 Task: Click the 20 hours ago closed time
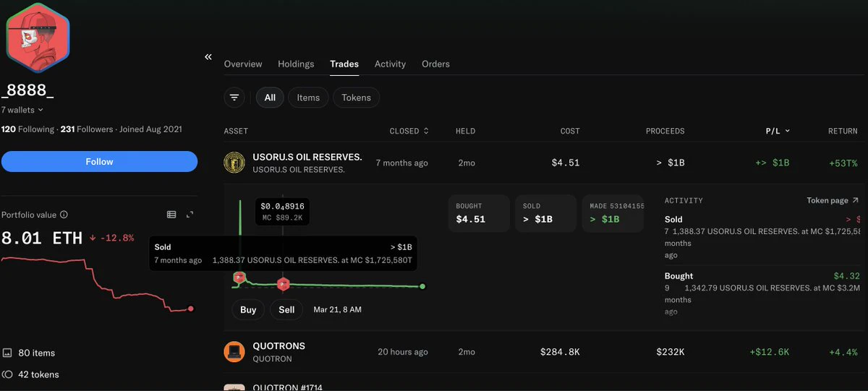pyautogui.click(x=403, y=352)
